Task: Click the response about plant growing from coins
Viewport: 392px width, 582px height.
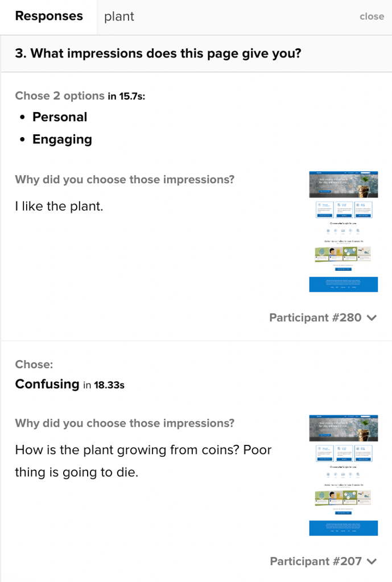Action: tap(143, 461)
